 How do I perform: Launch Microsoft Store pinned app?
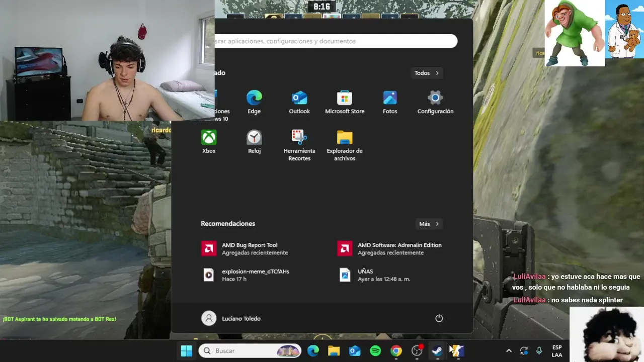tap(345, 102)
